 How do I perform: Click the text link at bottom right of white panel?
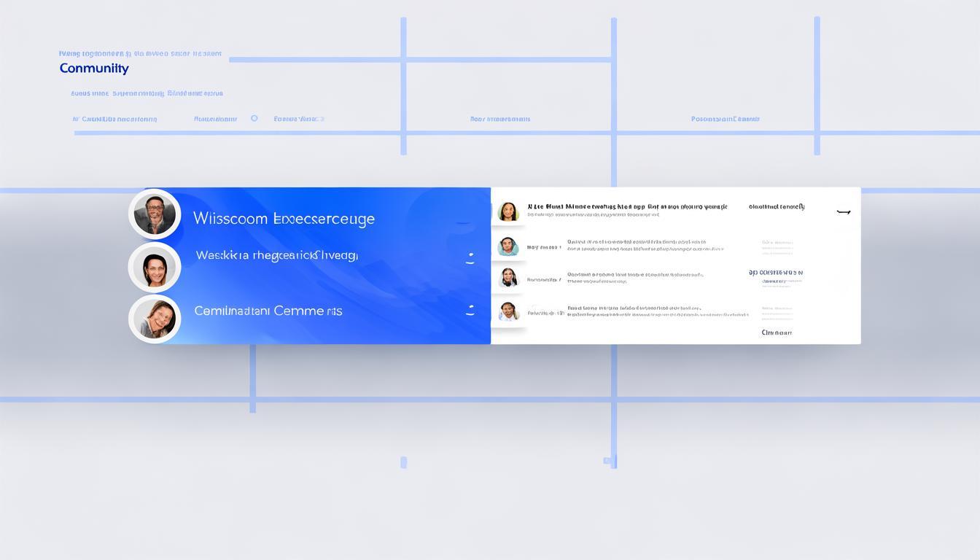point(776,332)
